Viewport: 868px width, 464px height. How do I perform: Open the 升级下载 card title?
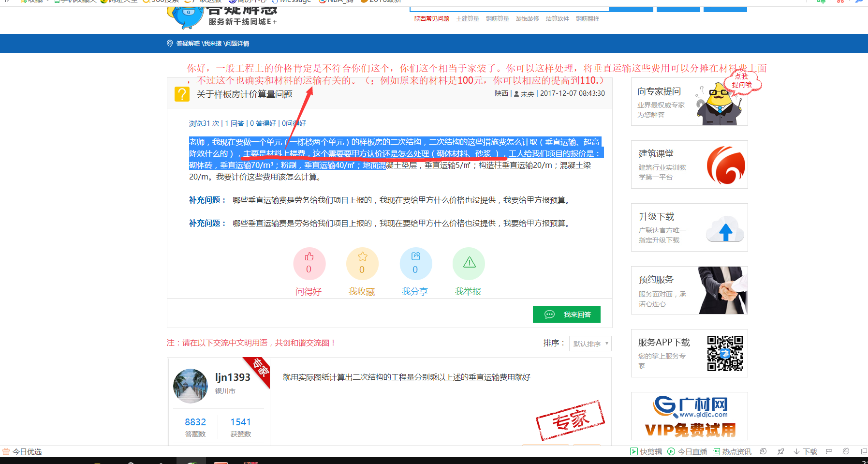[656, 217]
